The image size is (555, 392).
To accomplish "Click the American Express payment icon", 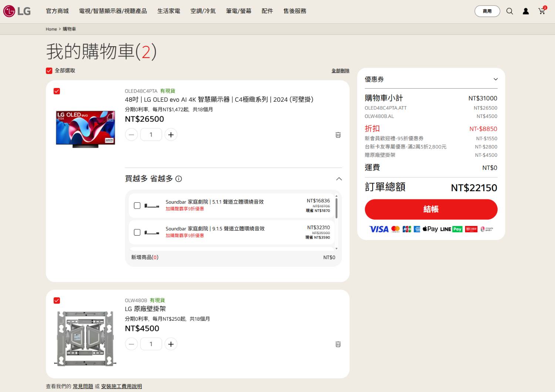I will point(417,229).
